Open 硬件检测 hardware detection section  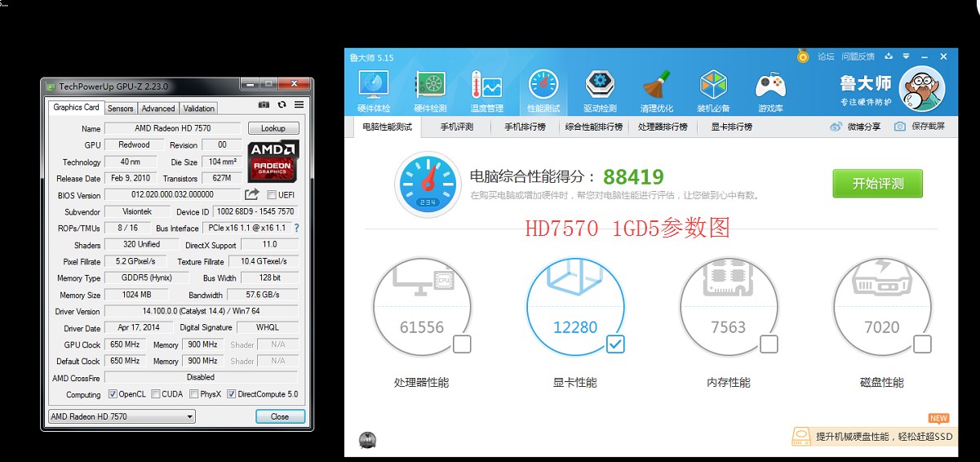tap(430, 91)
